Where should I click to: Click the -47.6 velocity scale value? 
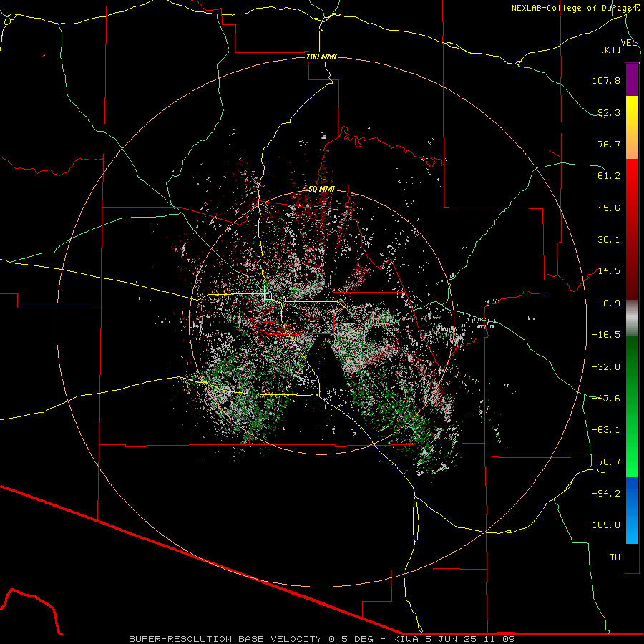click(x=606, y=399)
